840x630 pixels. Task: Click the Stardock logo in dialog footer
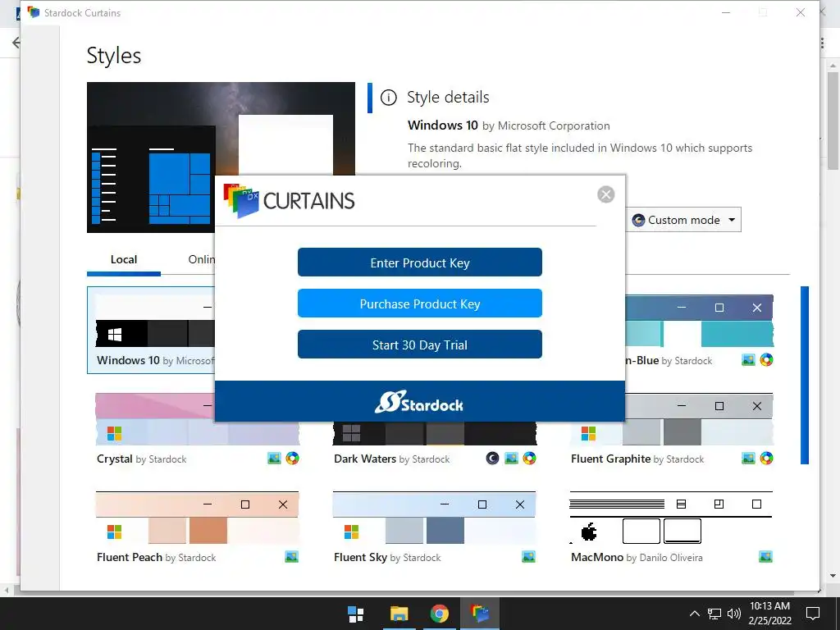click(x=419, y=402)
